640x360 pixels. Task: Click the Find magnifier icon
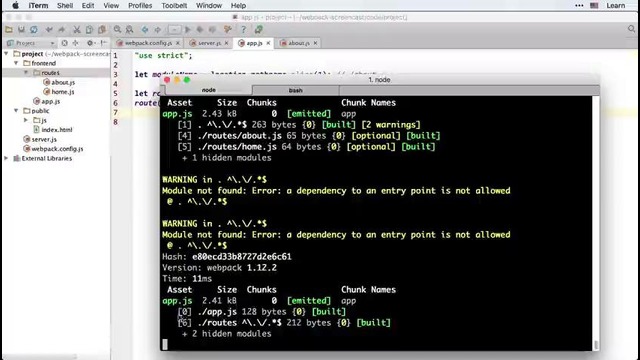[x=118, y=29]
